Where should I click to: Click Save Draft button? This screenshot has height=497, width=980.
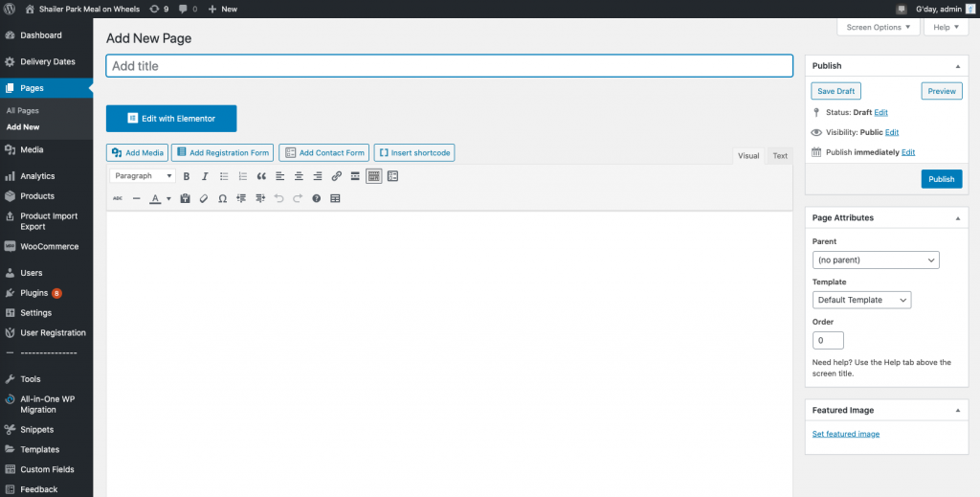[x=836, y=91]
